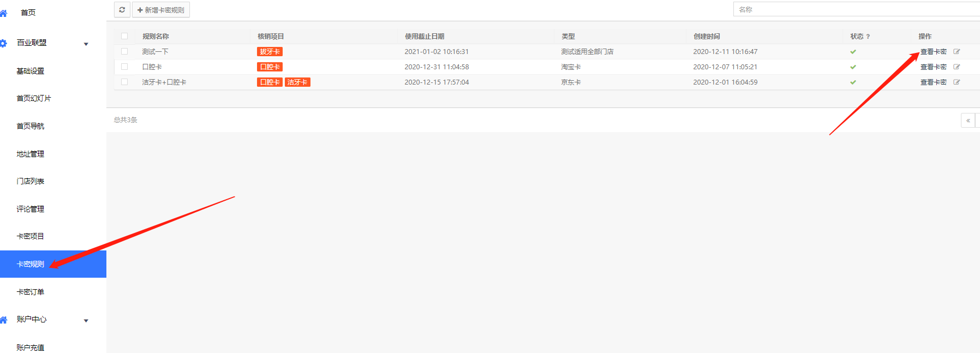Click the previous page « button
The width and height of the screenshot is (980, 353).
[968, 121]
